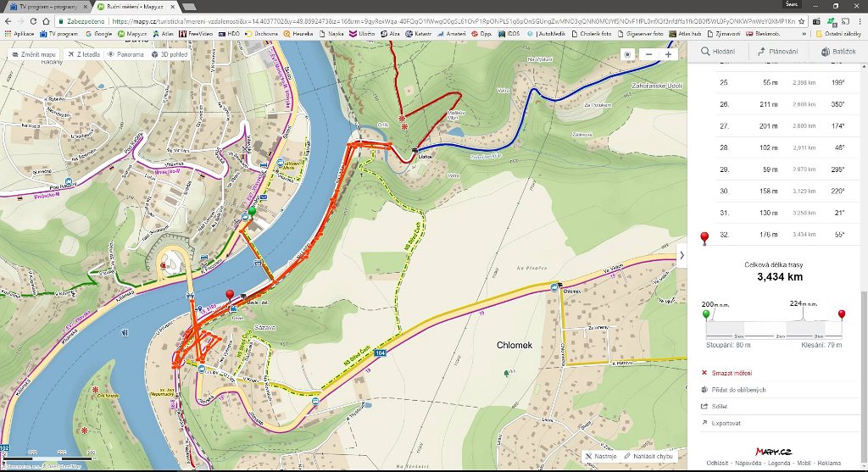
Task: Reload the current page
Action: [33, 21]
